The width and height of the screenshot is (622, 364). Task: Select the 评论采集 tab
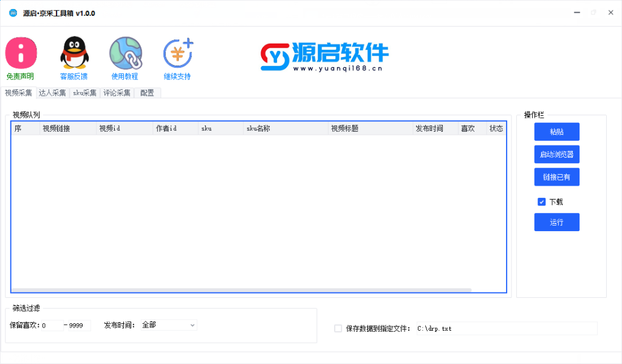tap(117, 93)
